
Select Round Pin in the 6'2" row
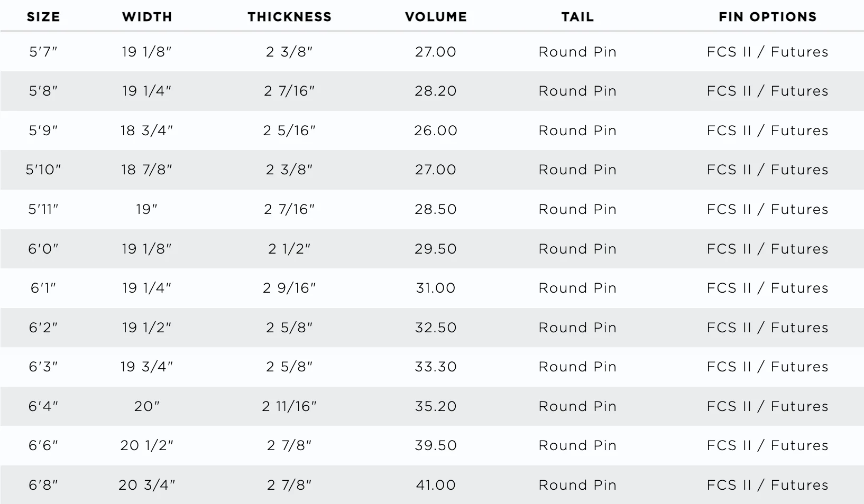[577, 328]
